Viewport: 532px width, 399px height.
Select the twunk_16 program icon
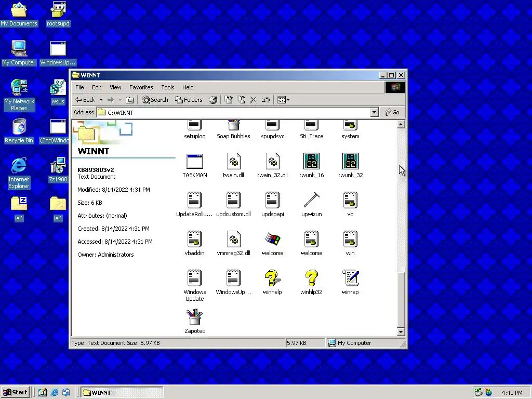point(312,166)
